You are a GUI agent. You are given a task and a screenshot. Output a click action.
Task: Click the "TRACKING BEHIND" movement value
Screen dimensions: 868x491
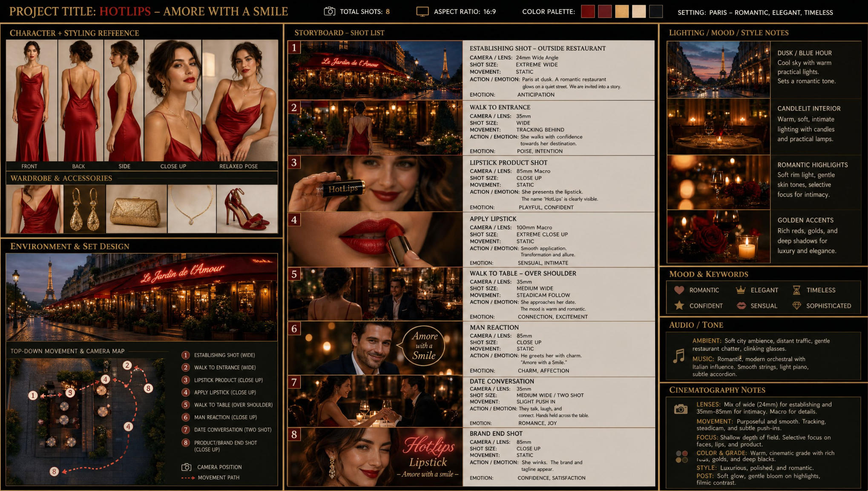540,130
